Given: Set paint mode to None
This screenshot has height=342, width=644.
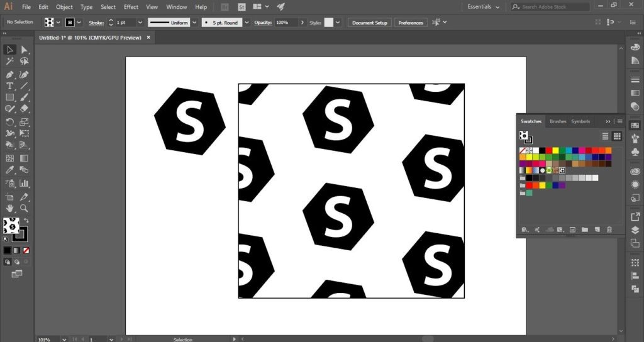Looking at the screenshot, I should coord(26,250).
